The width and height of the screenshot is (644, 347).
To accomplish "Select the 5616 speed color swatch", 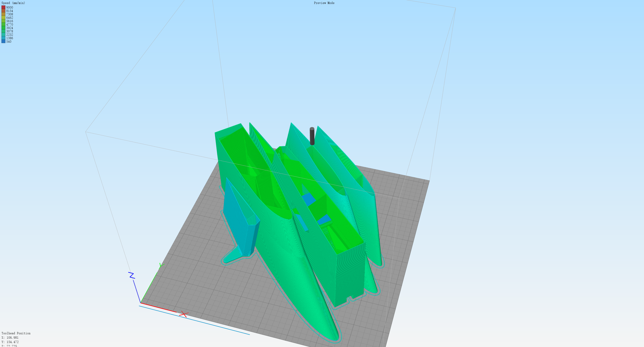I will point(3,21).
